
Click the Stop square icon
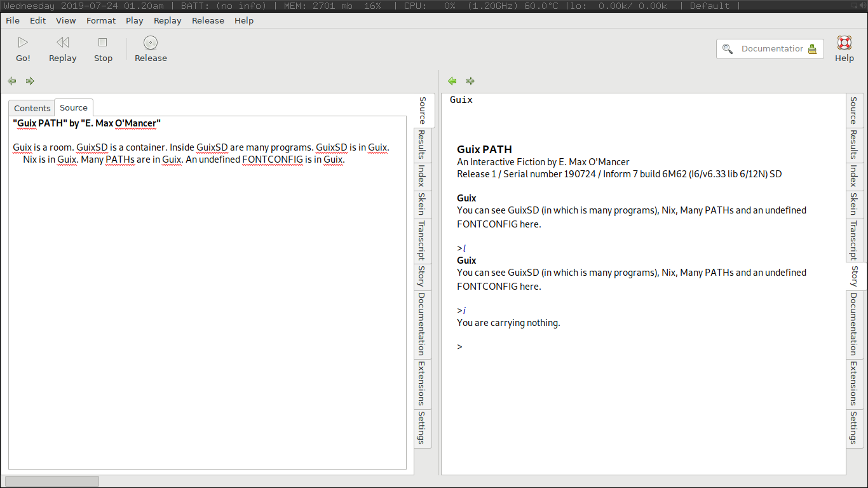click(x=103, y=43)
